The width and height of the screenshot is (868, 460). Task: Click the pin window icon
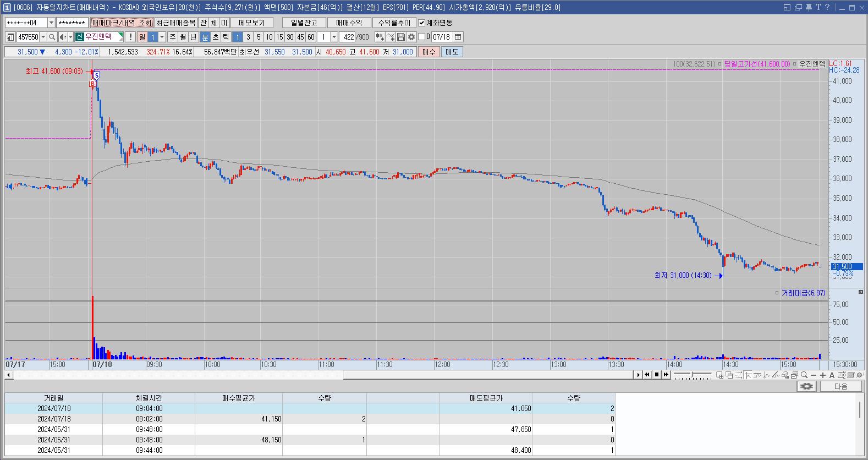point(809,7)
